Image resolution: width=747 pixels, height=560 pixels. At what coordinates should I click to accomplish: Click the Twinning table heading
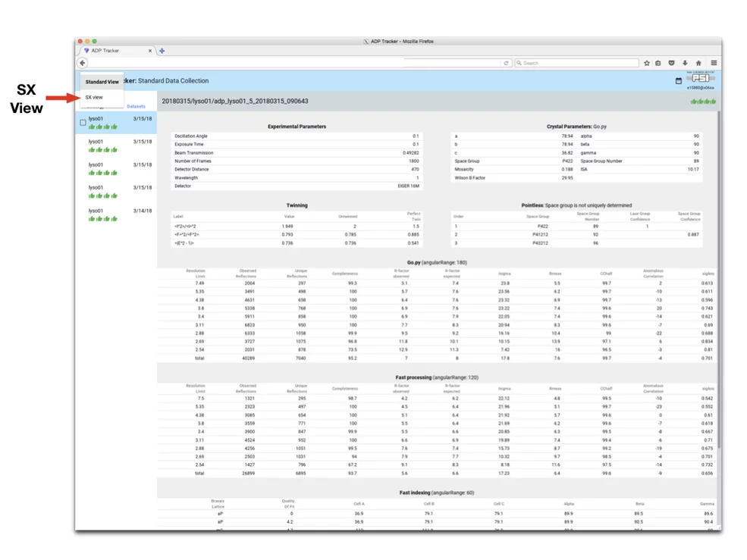coord(297,205)
